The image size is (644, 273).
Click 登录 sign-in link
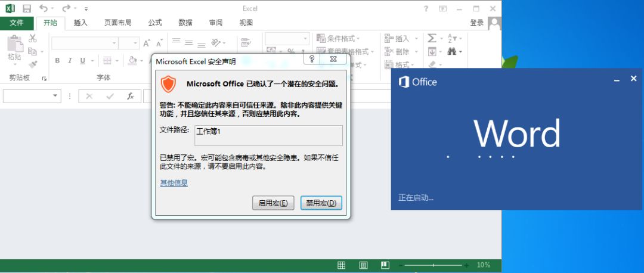pos(477,23)
